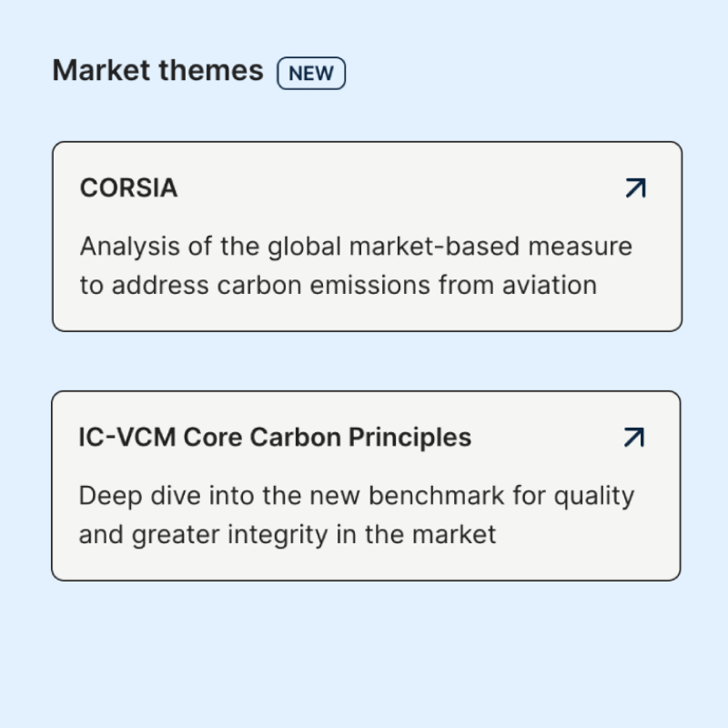The width and height of the screenshot is (728, 728).
Task: Click the line 'Analysis of the global market-based measure'
Action: [355, 247]
